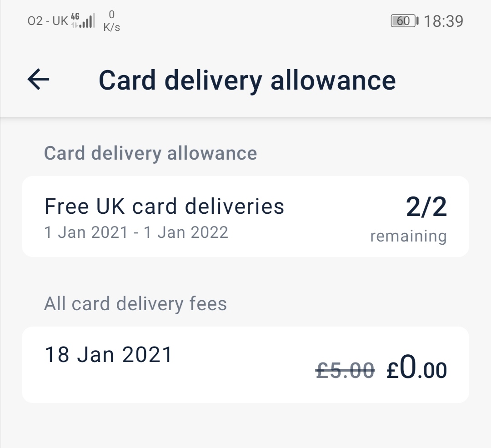
Task: Tap the Free UK card deliveries title text
Action: click(164, 206)
